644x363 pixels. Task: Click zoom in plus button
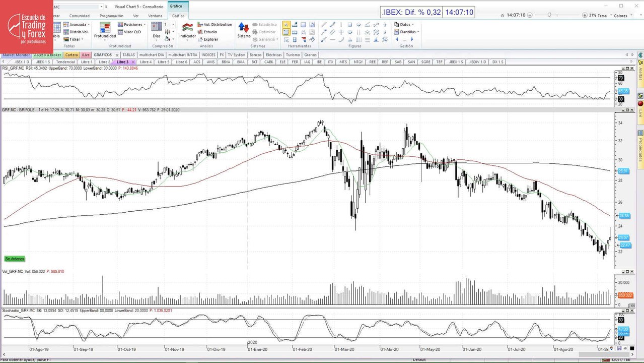(584, 15)
